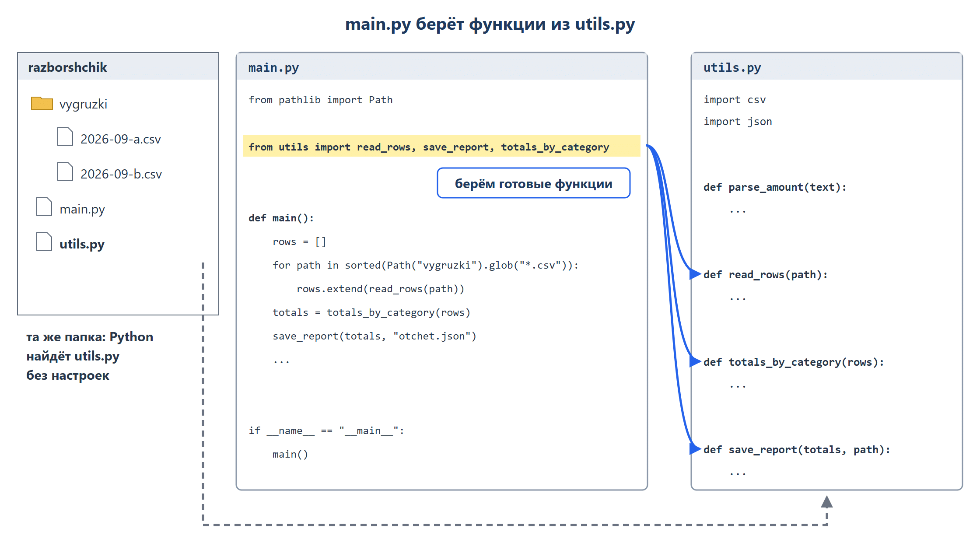Click the 'save_report(totals, "otchet.json")' line
This screenshot has width=980, height=560.
(x=374, y=336)
